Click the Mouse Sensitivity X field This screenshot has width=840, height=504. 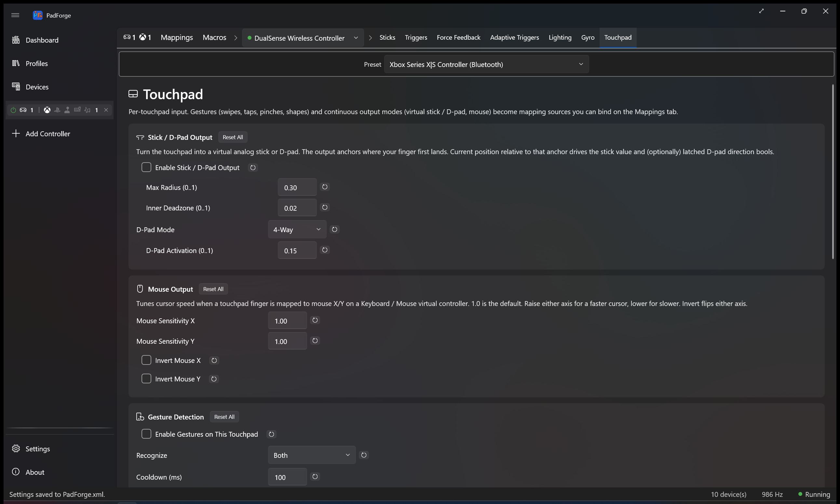[288, 321]
